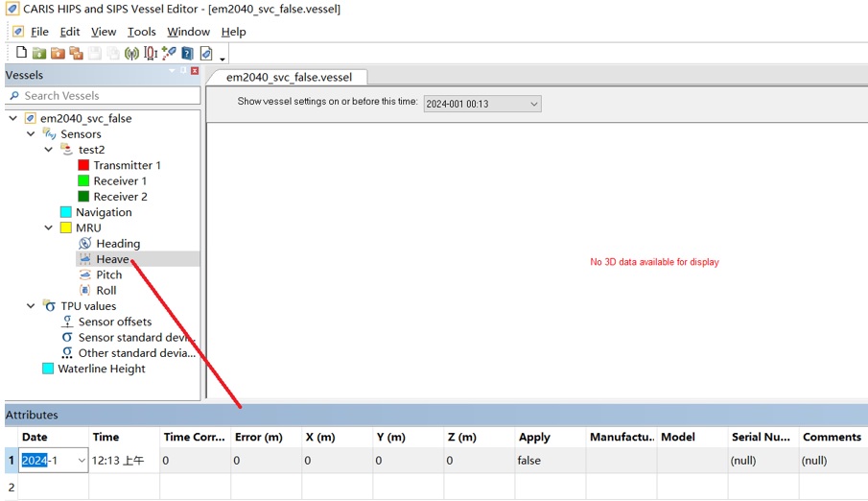Image resolution: width=868 pixels, height=501 pixels.
Task: Open the Edit menu
Action: coord(70,32)
